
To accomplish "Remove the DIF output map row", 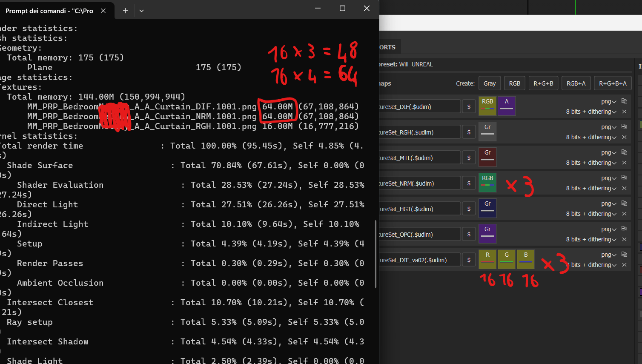I will point(624,112).
